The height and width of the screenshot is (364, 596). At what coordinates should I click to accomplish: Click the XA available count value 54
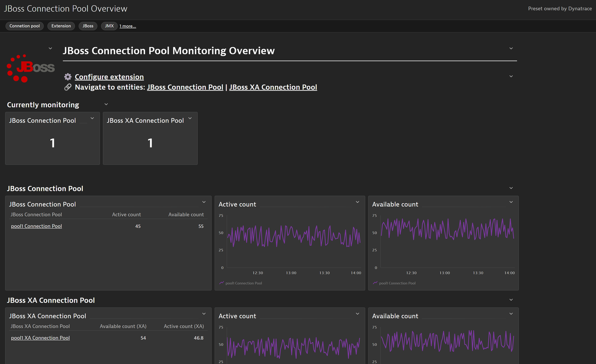point(143,338)
